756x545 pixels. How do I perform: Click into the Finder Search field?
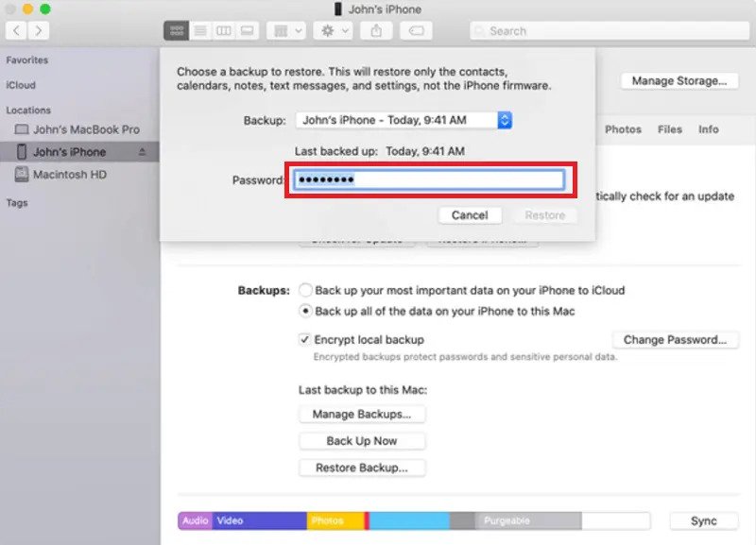click(x=610, y=31)
